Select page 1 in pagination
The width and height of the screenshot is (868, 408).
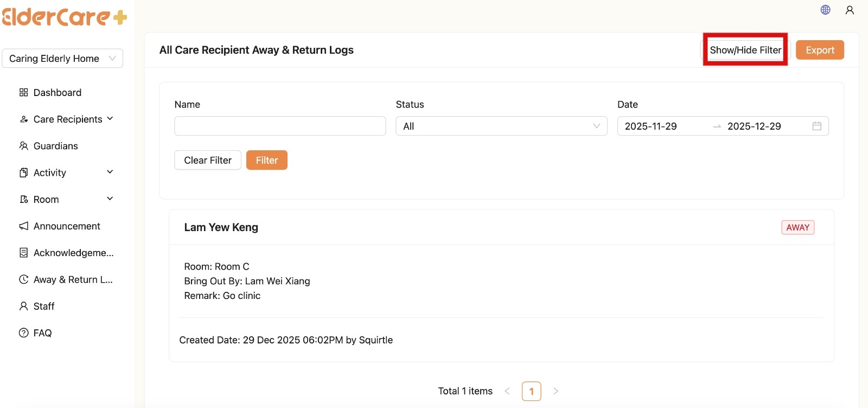click(x=532, y=391)
